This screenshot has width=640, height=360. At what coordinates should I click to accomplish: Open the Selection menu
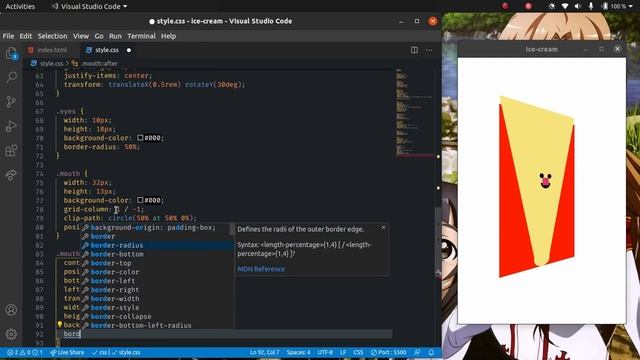pos(52,36)
